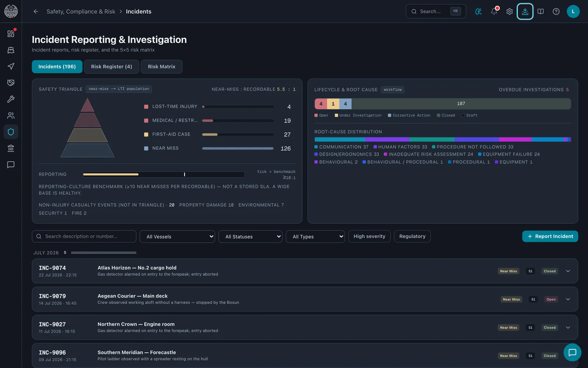The width and height of the screenshot is (588, 368).
Task: Open the dashboard grid icon in sidebar
Action: pos(11,33)
